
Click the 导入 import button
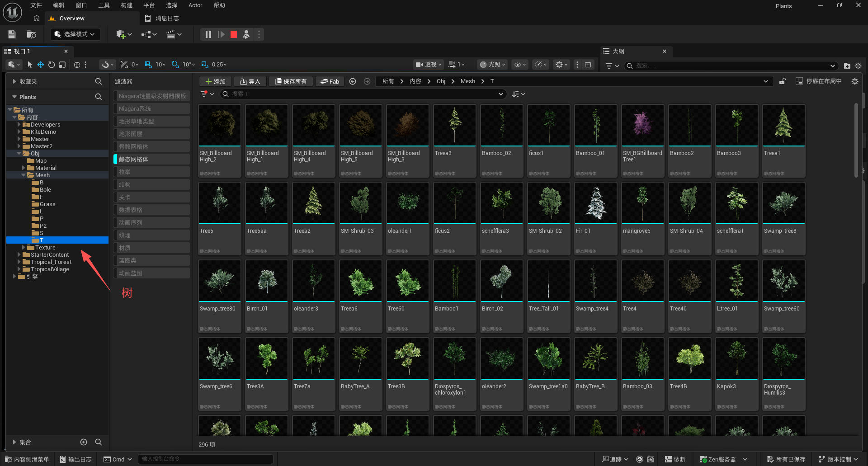[250, 81]
